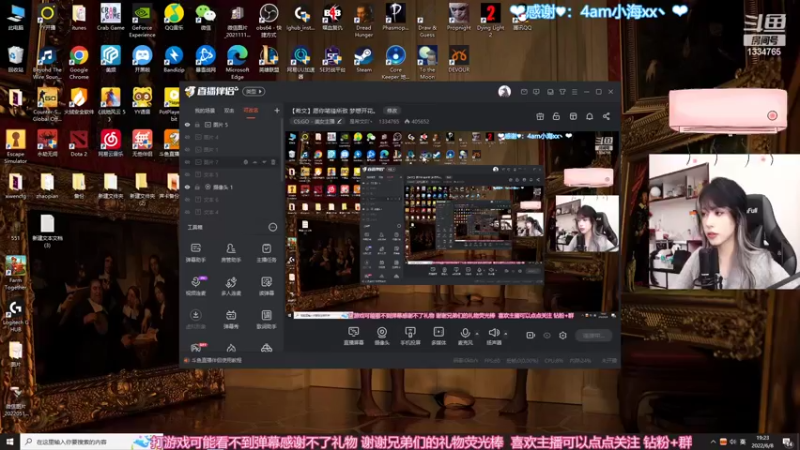The image size is (800, 450).
Task: Add a screen capture source
Action: click(x=353, y=336)
